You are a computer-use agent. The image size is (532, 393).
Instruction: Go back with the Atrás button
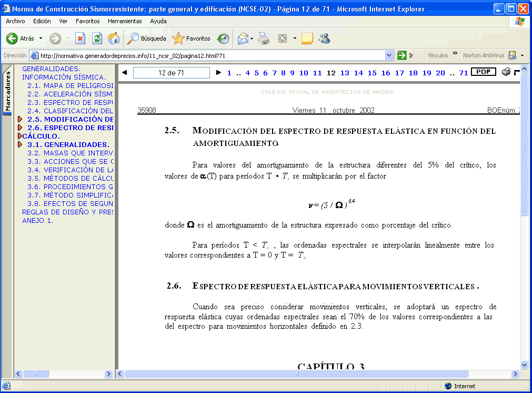19,38
